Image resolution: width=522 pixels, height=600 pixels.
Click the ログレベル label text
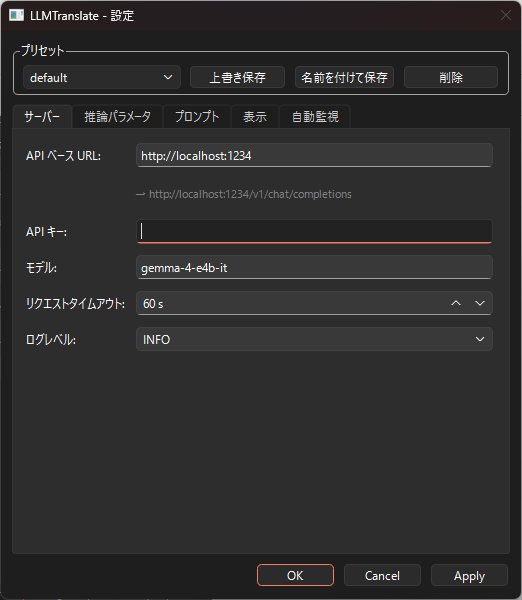tap(51, 339)
